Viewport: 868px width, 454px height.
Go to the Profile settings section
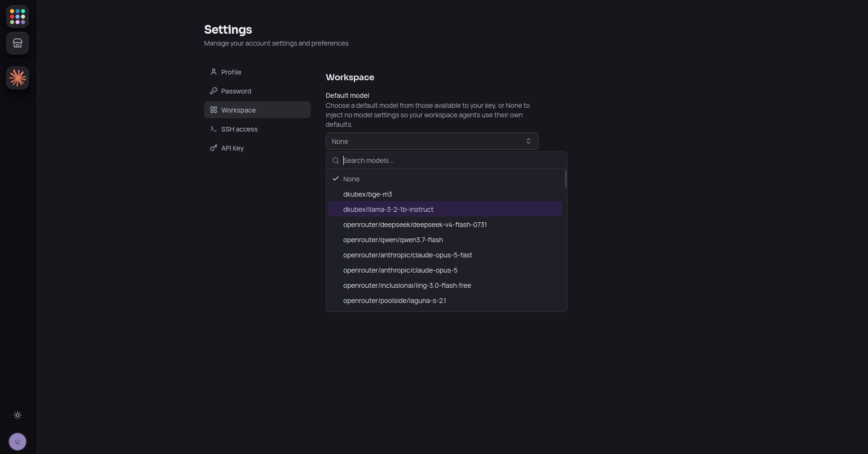(x=257, y=72)
